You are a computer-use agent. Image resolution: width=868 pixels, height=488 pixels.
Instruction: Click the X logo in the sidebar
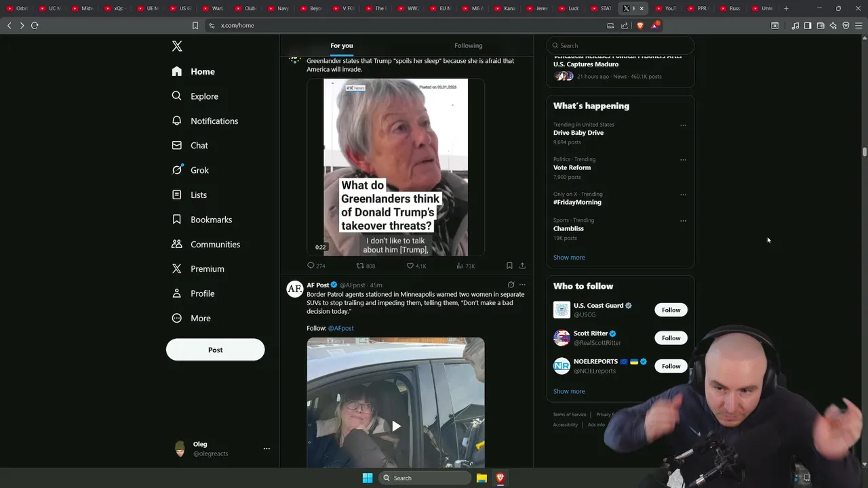177,46
